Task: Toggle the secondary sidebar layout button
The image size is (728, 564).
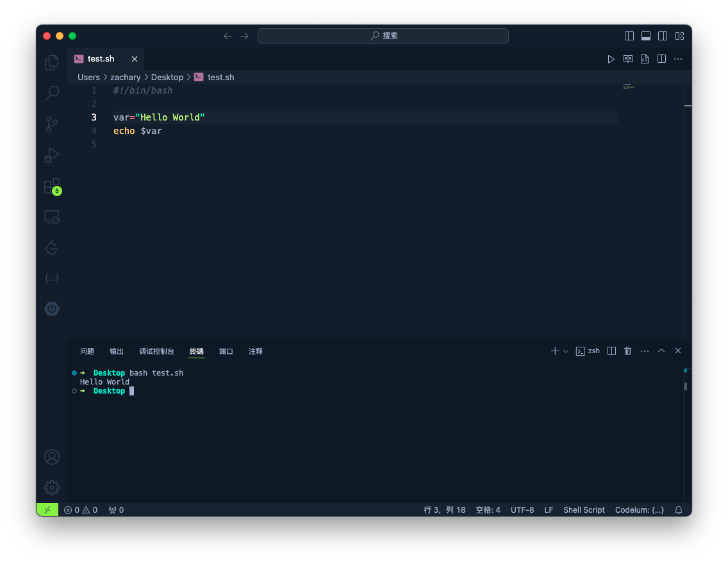Action: coord(663,36)
